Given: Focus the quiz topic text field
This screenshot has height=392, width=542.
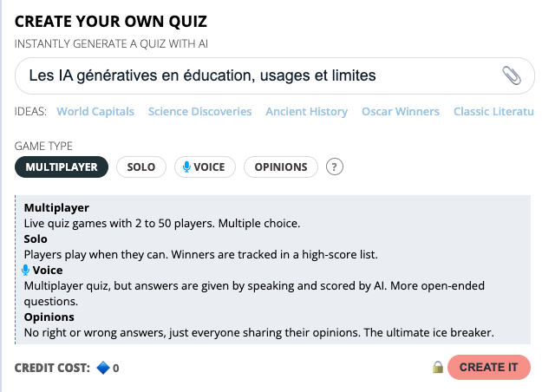Looking at the screenshot, I should click(251, 76).
